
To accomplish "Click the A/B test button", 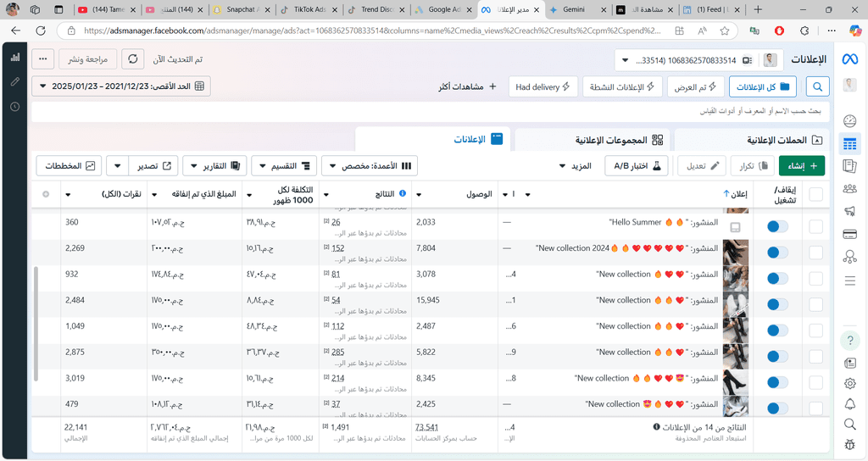I will click(x=637, y=165).
